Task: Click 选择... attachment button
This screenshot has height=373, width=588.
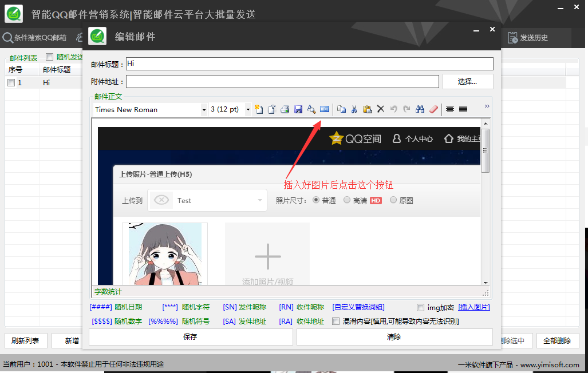Action: coord(468,81)
